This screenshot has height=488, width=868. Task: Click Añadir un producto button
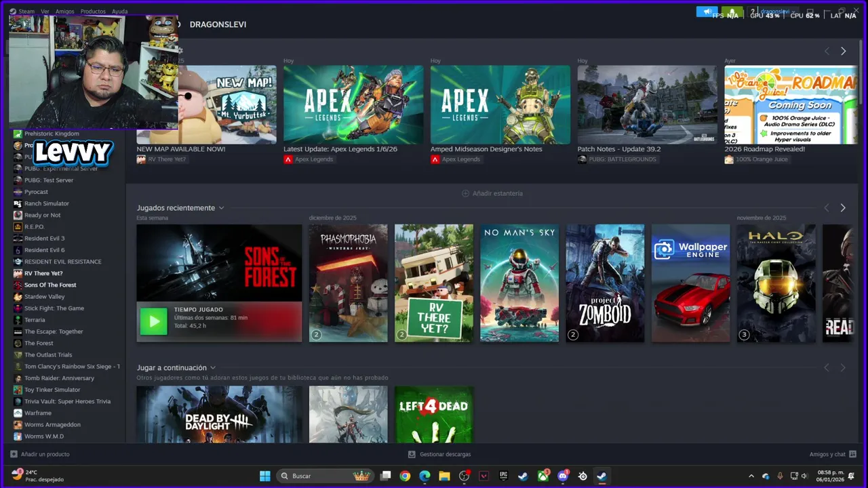[x=40, y=454]
